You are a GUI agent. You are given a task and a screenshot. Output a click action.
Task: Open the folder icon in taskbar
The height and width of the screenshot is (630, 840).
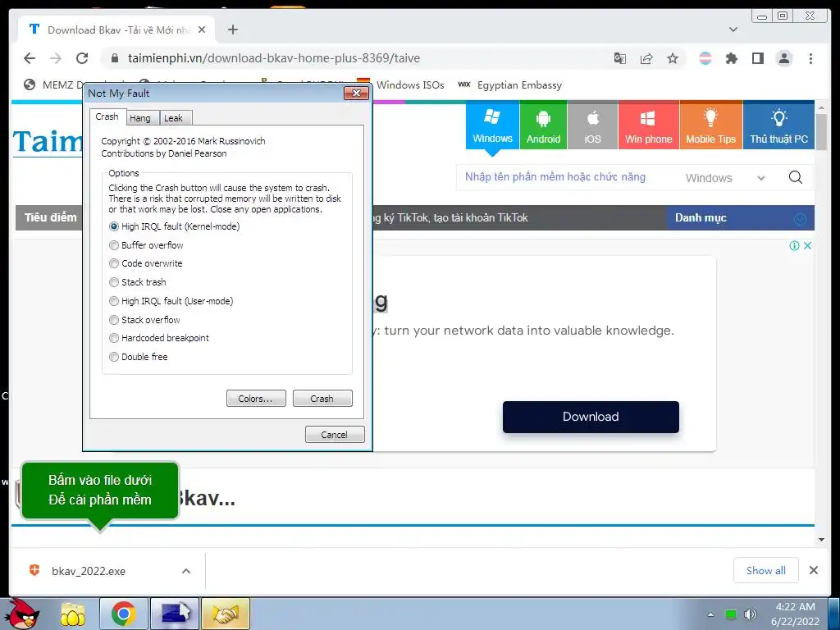(73, 614)
